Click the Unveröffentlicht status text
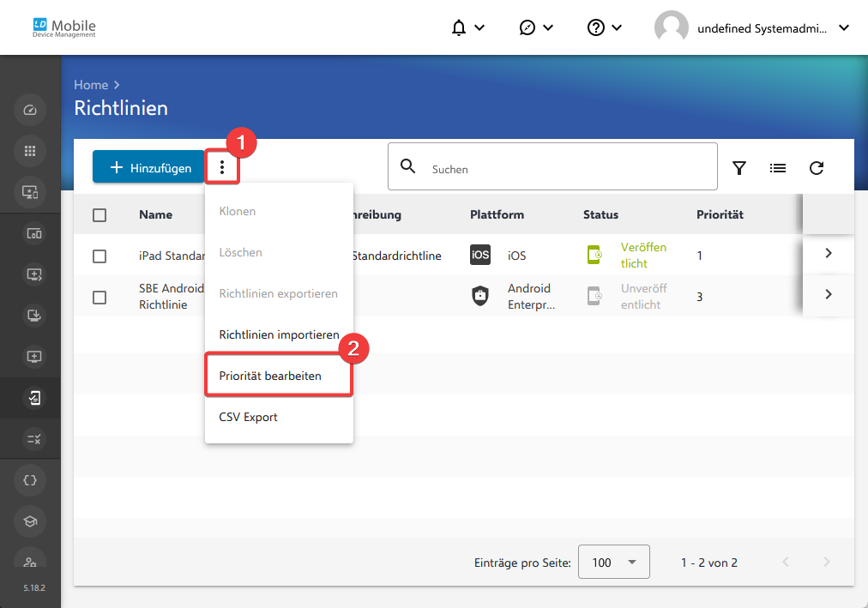Screen dimensions: 868x608 [644, 297]
